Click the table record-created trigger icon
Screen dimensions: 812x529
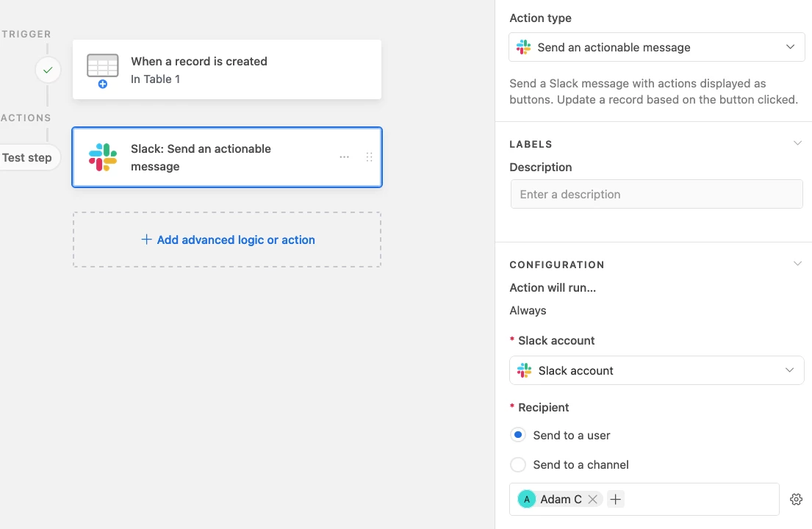(x=103, y=71)
